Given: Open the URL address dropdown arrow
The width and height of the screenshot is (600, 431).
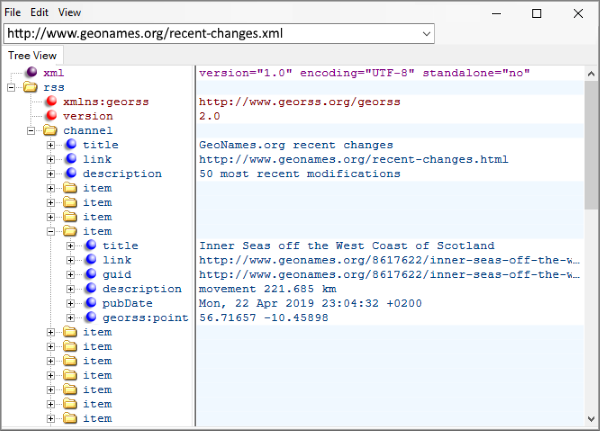Looking at the screenshot, I should pyautogui.click(x=427, y=33).
